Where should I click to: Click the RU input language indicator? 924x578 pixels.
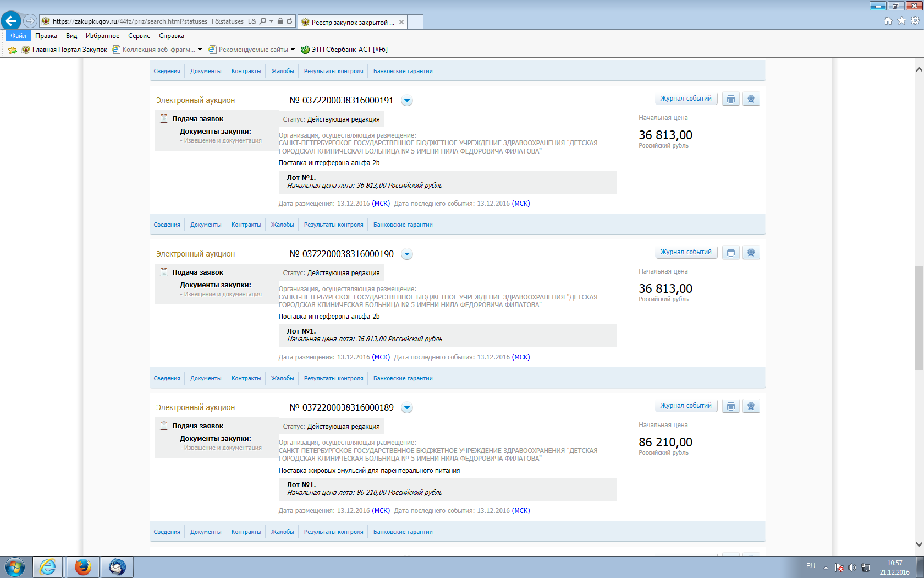point(811,566)
